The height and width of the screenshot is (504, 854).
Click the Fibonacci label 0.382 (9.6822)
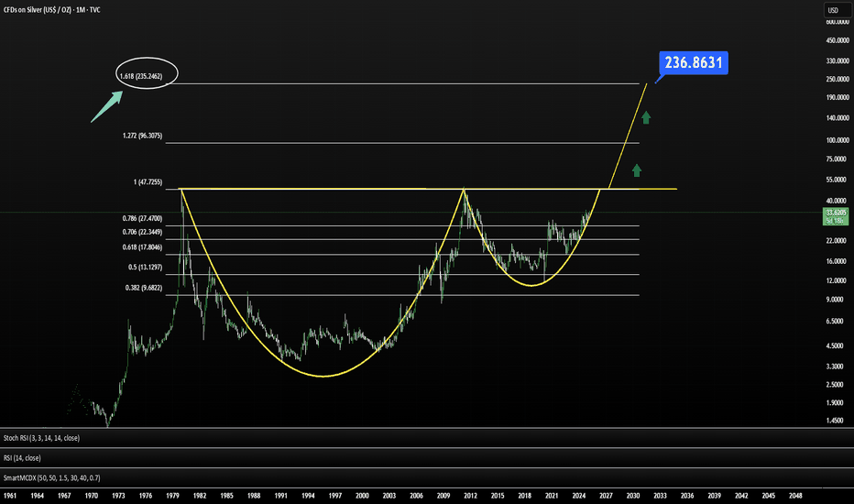click(143, 288)
